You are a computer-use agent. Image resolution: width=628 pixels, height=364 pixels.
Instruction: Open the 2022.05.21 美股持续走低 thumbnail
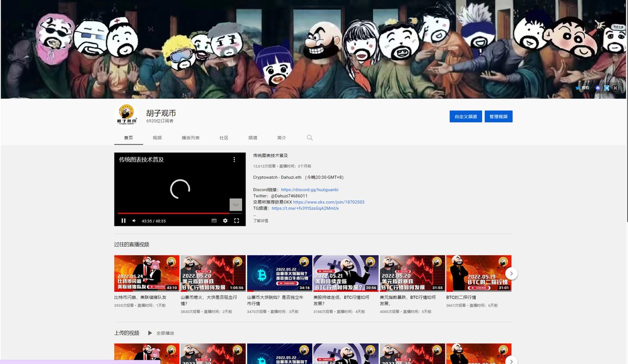coord(346,273)
